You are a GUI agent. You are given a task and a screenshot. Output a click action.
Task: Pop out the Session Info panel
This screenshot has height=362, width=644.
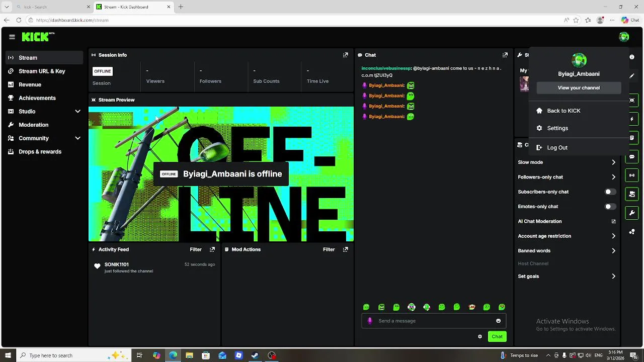(x=345, y=55)
